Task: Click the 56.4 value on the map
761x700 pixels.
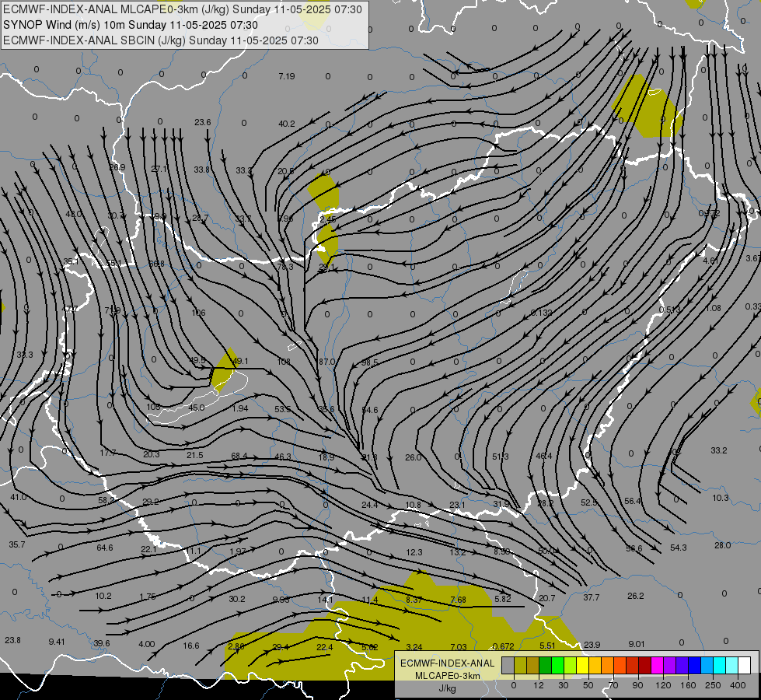Action: [633, 501]
